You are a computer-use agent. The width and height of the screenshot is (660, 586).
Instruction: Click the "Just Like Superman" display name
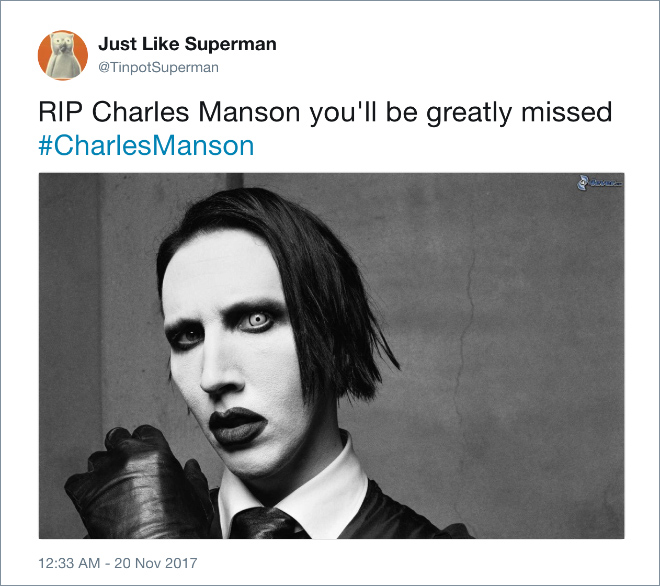(187, 44)
